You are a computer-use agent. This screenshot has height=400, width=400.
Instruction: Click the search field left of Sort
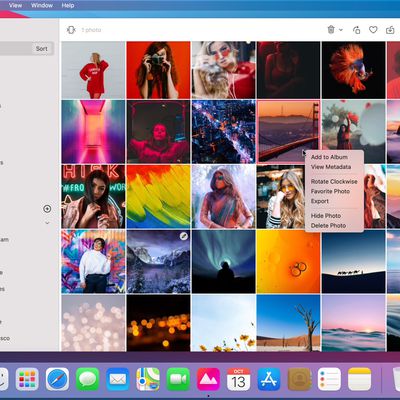tap(16, 49)
